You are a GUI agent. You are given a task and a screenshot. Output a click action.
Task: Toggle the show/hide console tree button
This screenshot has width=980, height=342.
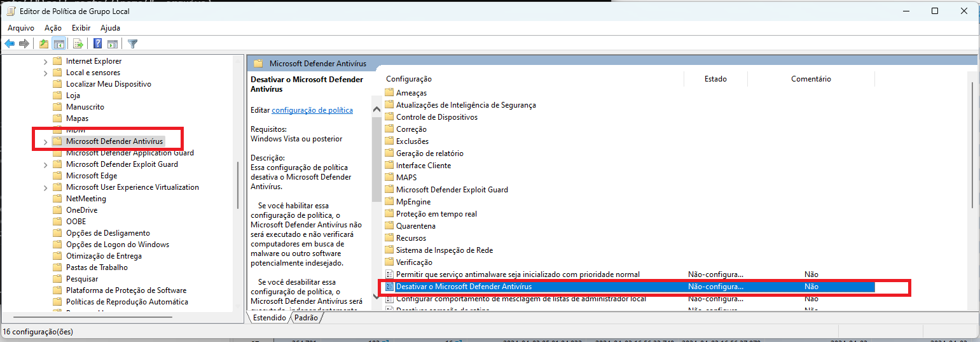(x=59, y=44)
